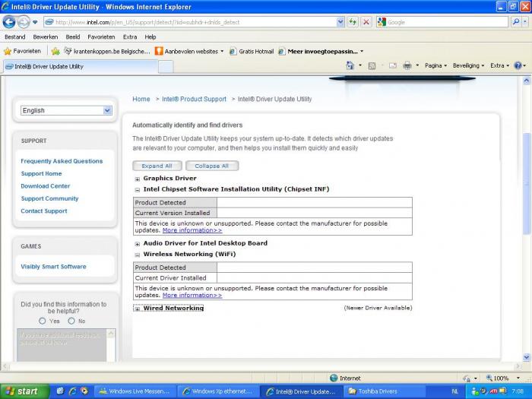Open Gratis Hotmail favorite
Viewport: 532px width, 399px height.
tap(252, 51)
